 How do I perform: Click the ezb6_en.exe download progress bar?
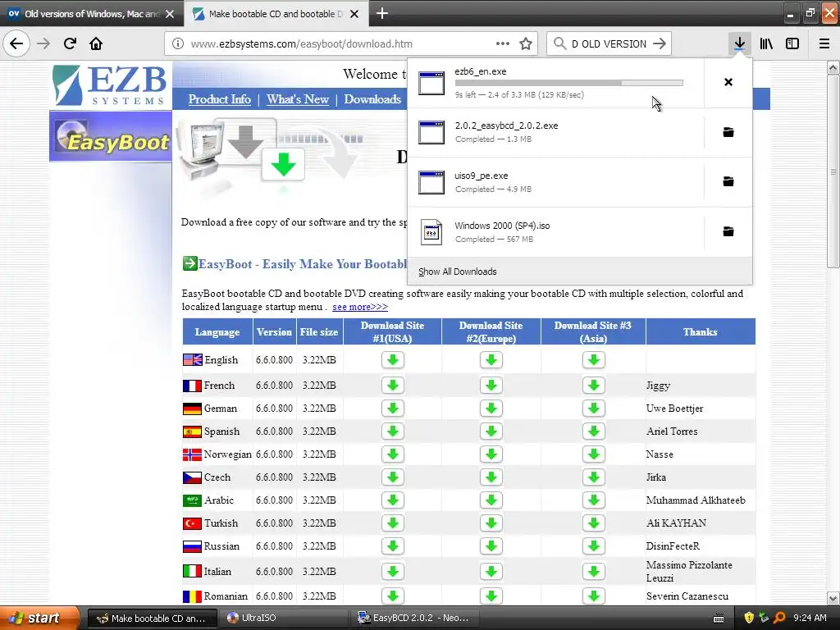[569, 83]
